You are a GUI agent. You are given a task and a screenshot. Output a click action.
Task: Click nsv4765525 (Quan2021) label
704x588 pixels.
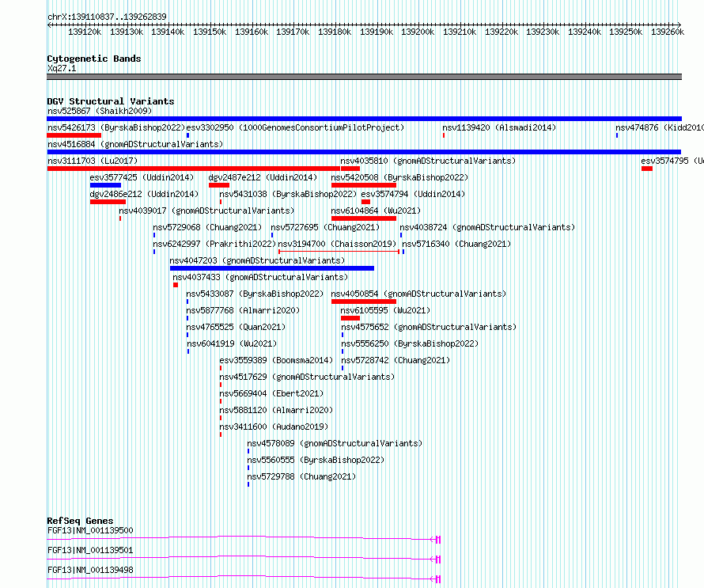tap(236, 327)
